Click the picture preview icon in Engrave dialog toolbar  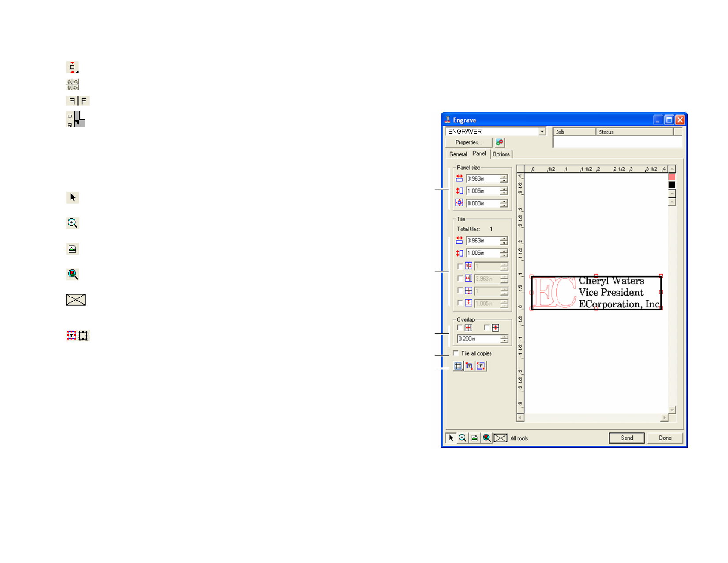point(474,438)
